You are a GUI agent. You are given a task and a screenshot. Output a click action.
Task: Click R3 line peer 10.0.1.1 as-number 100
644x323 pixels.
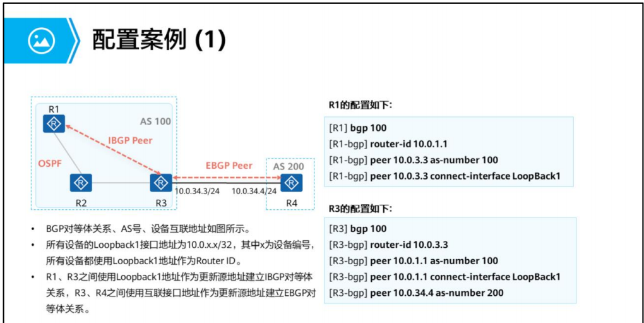coord(413,261)
